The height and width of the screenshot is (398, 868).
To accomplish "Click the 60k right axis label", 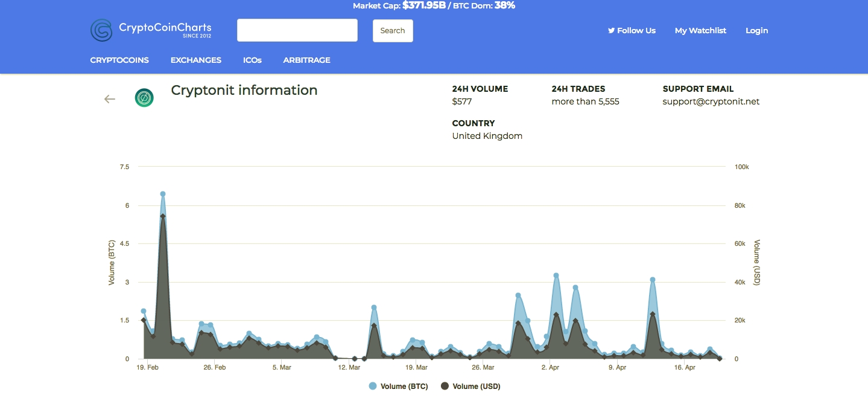I will [x=740, y=243].
